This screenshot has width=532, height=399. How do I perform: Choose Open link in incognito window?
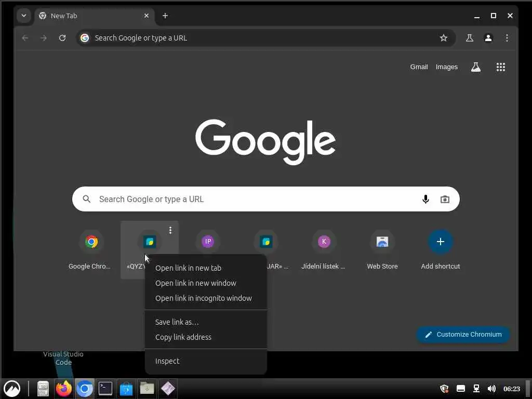[x=206, y=298]
